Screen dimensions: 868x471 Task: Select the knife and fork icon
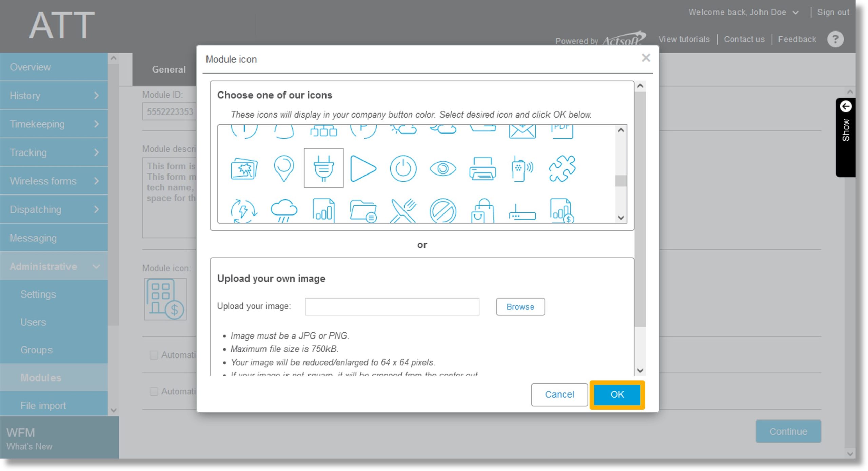coord(403,211)
